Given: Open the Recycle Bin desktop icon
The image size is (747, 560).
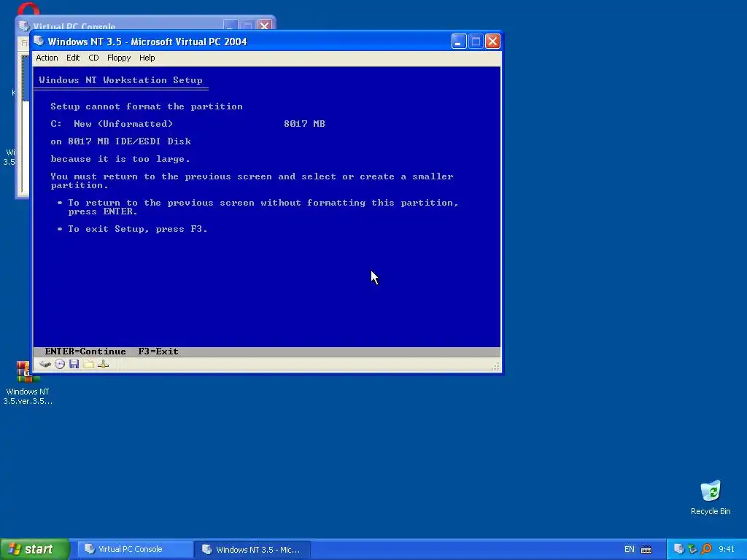Looking at the screenshot, I should (711, 497).
